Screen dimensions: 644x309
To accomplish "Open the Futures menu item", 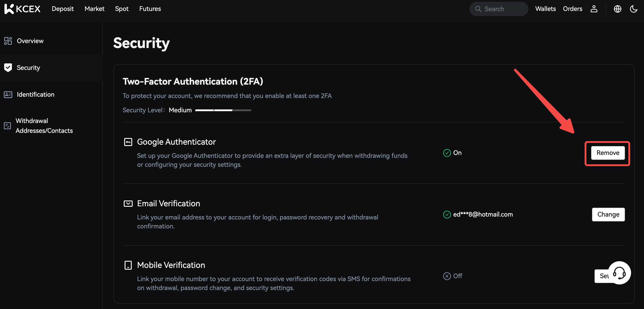I will [x=150, y=9].
